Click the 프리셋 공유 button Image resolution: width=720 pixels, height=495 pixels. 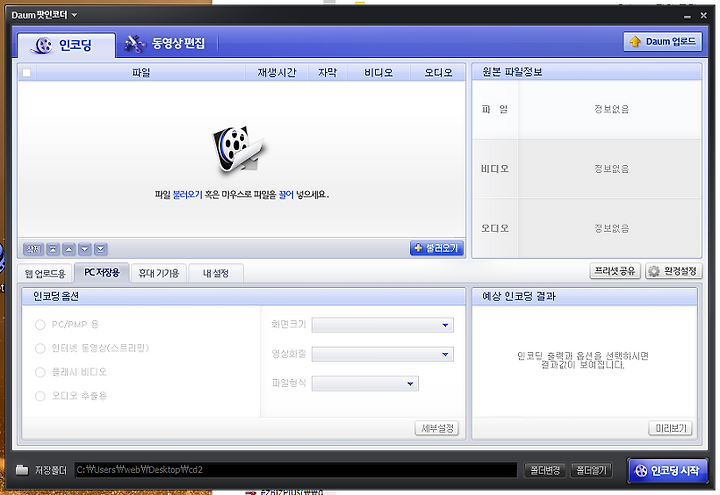pos(615,271)
